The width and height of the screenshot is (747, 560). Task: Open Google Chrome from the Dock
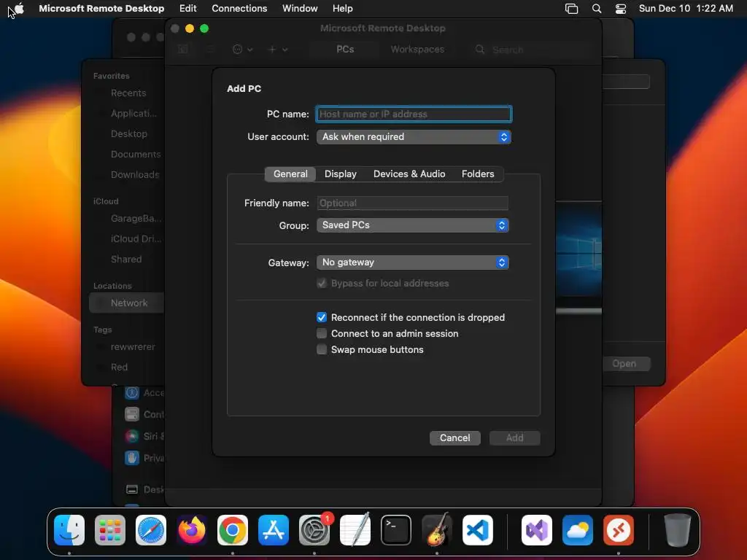pyautogui.click(x=233, y=530)
